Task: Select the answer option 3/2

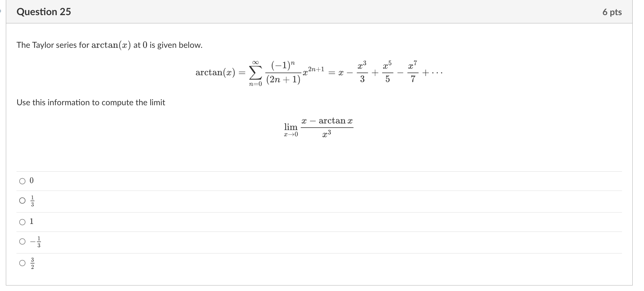Action: tap(22, 263)
